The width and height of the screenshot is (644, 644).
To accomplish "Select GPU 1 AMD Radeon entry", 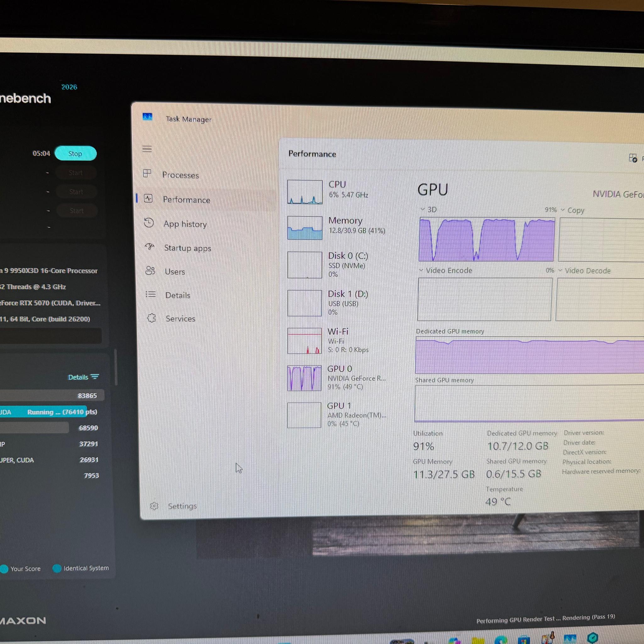I will 337,415.
